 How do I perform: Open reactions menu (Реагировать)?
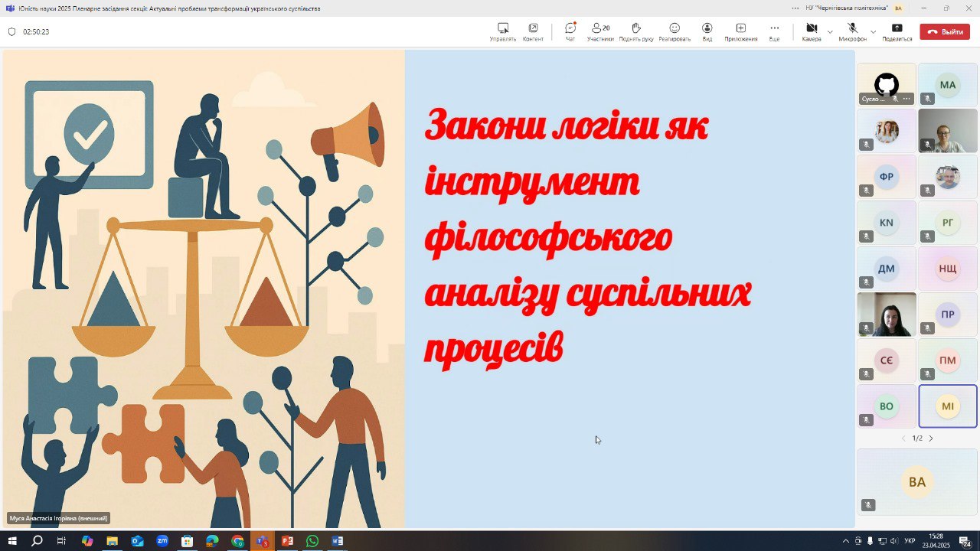point(675,31)
